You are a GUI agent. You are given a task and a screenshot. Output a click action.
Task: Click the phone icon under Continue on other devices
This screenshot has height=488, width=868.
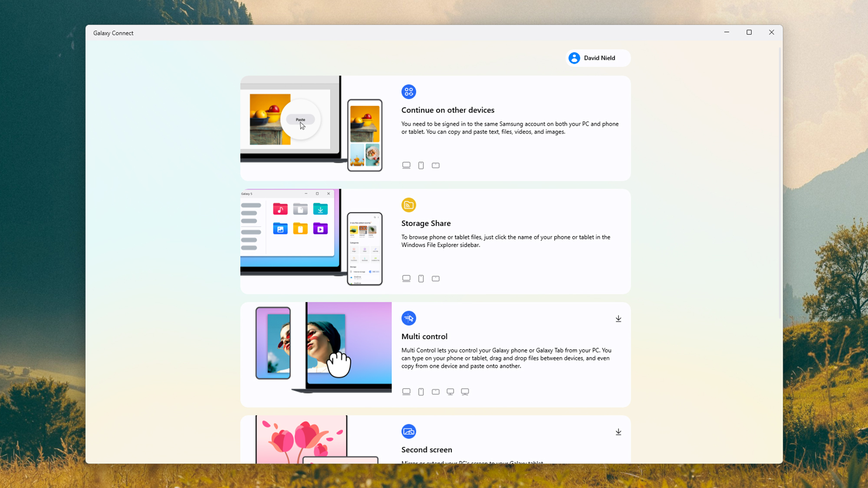click(x=421, y=165)
